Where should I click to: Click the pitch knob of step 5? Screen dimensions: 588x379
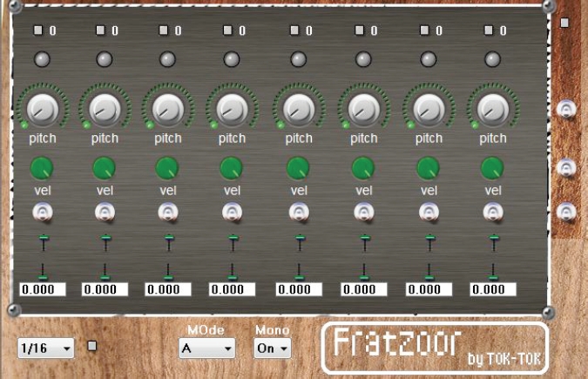click(x=299, y=109)
